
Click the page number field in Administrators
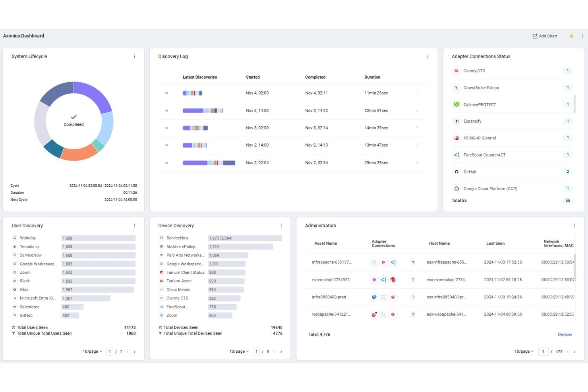click(543, 351)
